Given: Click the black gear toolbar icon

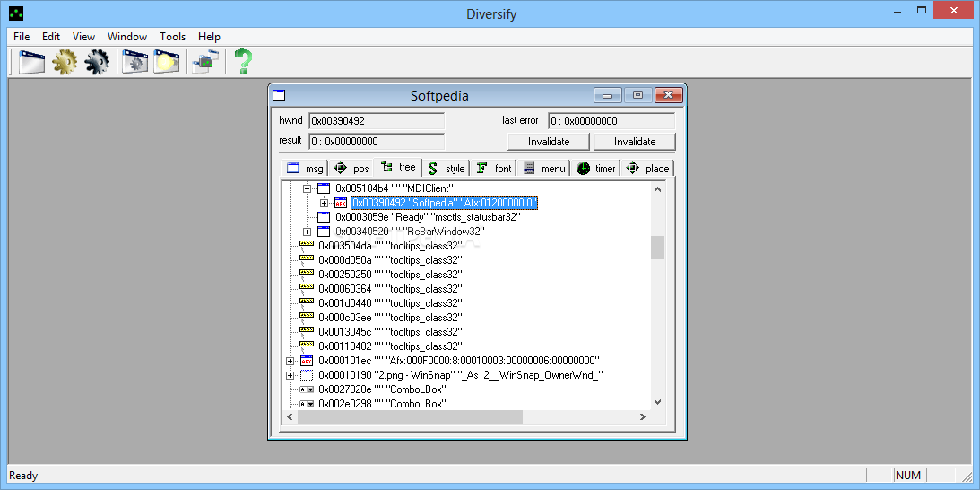Looking at the screenshot, I should pyautogui.click(x=97, y=61).
